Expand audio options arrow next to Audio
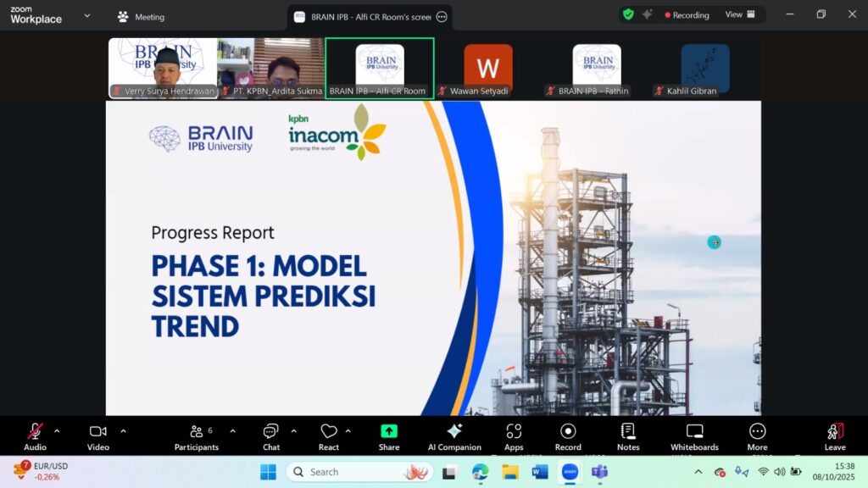The width and height of the screenshot is (868, 488). [57, 431]
